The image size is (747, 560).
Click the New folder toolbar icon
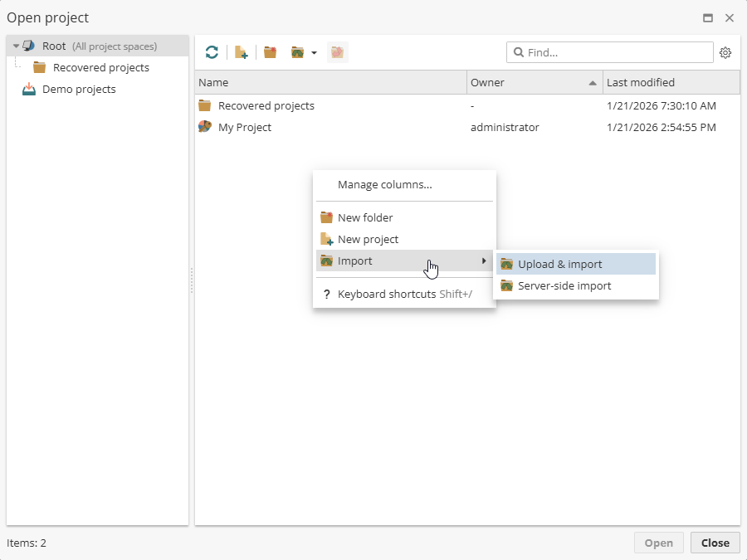click(x=270, y=52)
